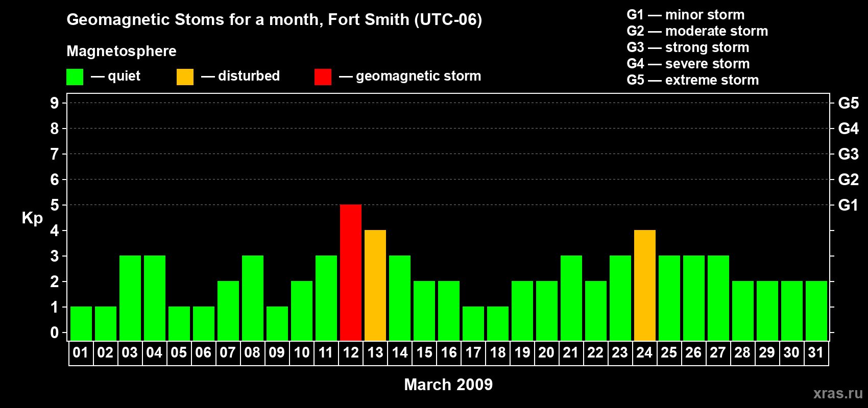Click the G1 level label
Screen dimensions: 868x408
[848, 205]
